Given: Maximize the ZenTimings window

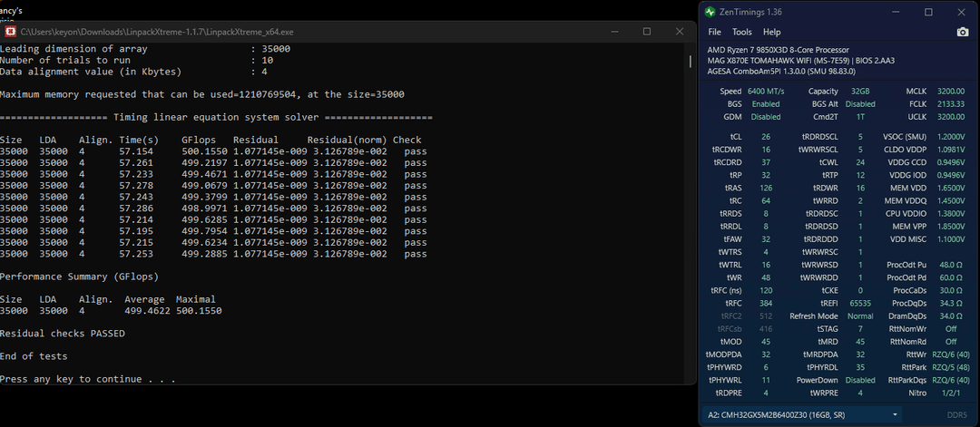Looking at the screenshot, I should [928, 12].
